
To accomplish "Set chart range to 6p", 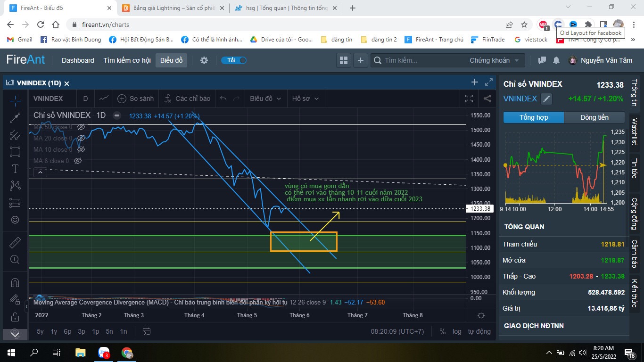I will pyautogui.click(x=67, y=331).
